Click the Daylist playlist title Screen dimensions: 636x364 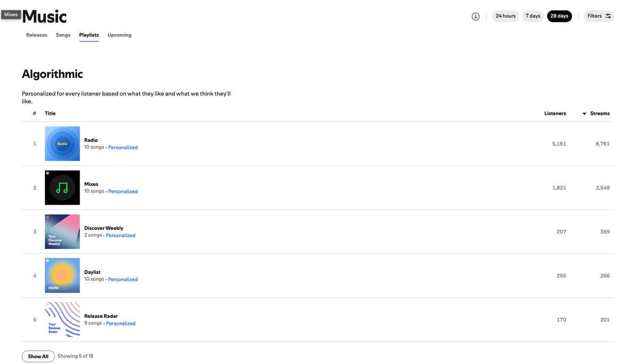coord(92,272)
